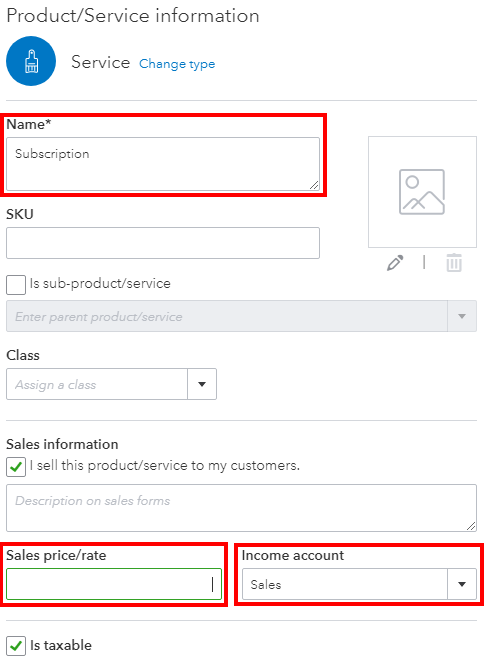
Task: Click the Enter parent product/service field
Action: click(227, 316)
